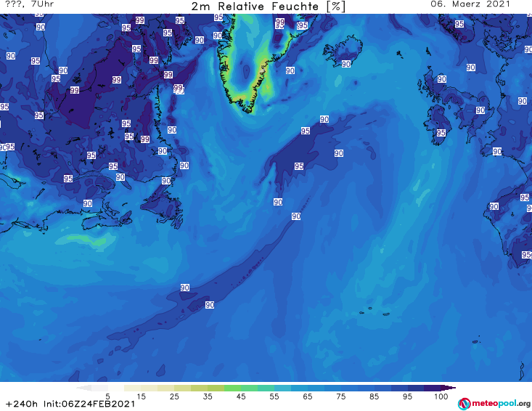Screen dimensions: 532x411
Task: Select the "+240h Init:06Z24FEB2021" forecast label
Action: click(x=70, y=404)
